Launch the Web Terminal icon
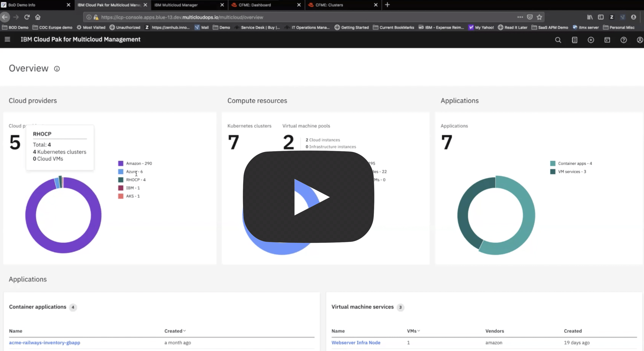 tap(607, 40)
